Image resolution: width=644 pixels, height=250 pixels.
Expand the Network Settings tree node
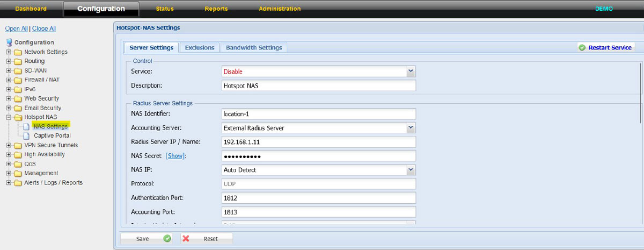[x=9, y=52]
